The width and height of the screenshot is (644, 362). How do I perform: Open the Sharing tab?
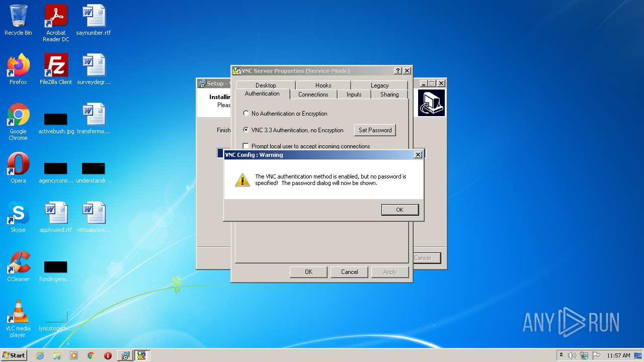(x=389, y=95)
